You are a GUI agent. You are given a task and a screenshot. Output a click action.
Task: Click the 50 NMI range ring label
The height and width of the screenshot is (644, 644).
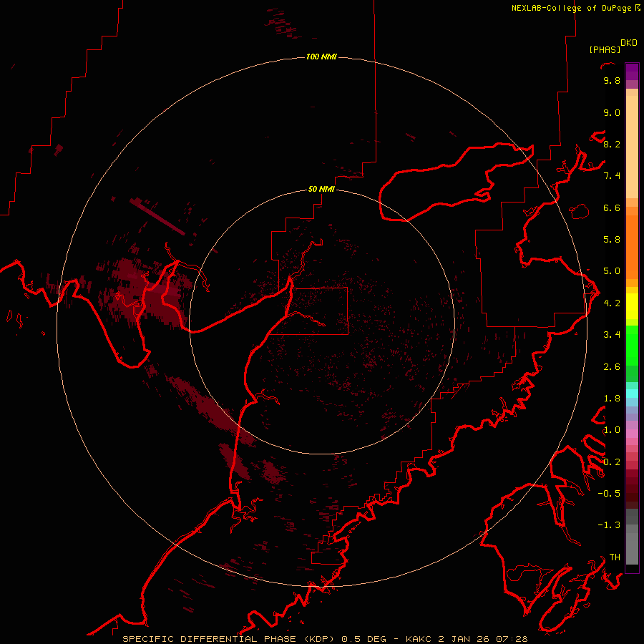tap(321, 189)
